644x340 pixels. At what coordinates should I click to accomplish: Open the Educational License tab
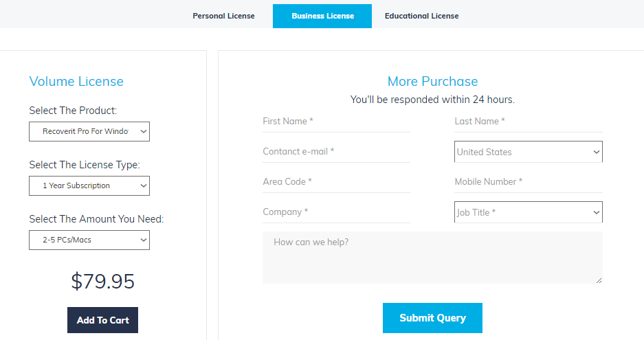[421, 16]
